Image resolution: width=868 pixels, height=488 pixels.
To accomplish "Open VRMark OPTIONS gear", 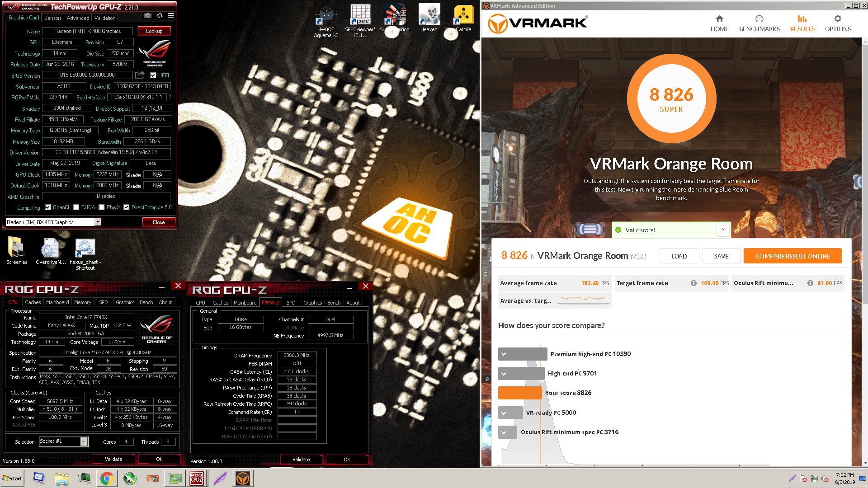I will 838,23.
